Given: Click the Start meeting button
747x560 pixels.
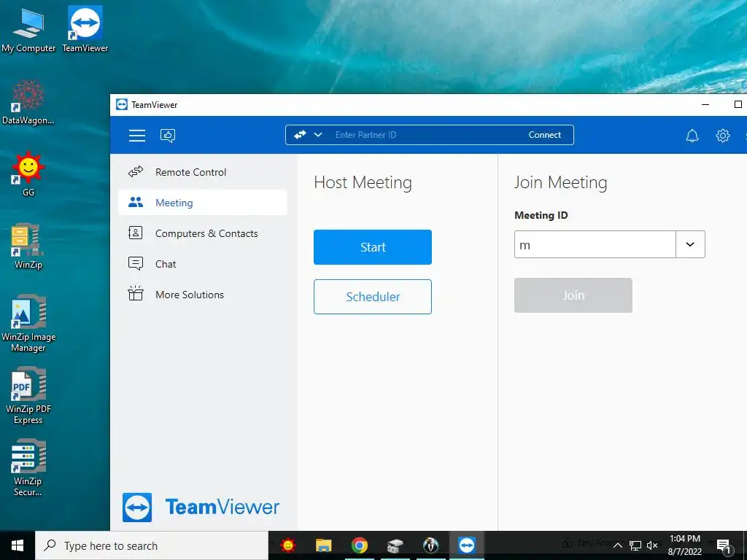Looking at the screenshot, I should tap(373, 247).
